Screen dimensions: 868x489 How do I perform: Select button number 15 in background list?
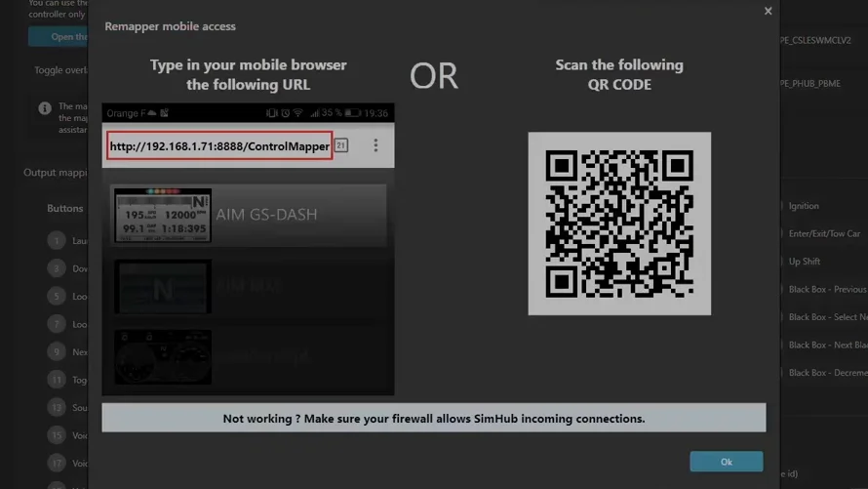pyautogui.click(x=57, y=434)
